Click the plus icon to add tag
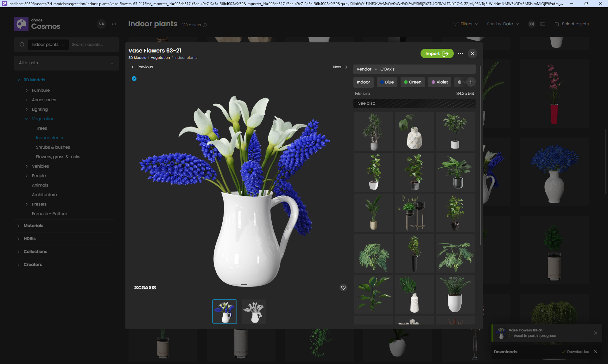Viewport: 608px width, 364px height. pyautogui.click(x=471, y=82)
